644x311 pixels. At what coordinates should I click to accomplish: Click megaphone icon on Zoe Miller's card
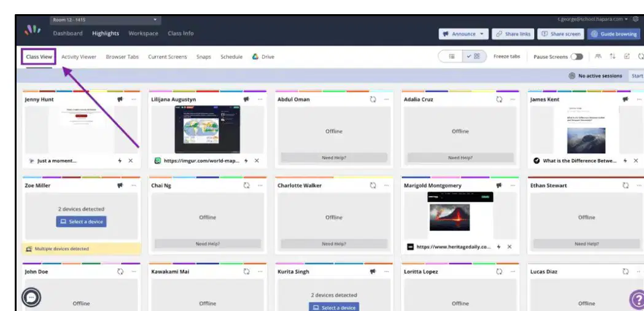[x=120, y=186]
